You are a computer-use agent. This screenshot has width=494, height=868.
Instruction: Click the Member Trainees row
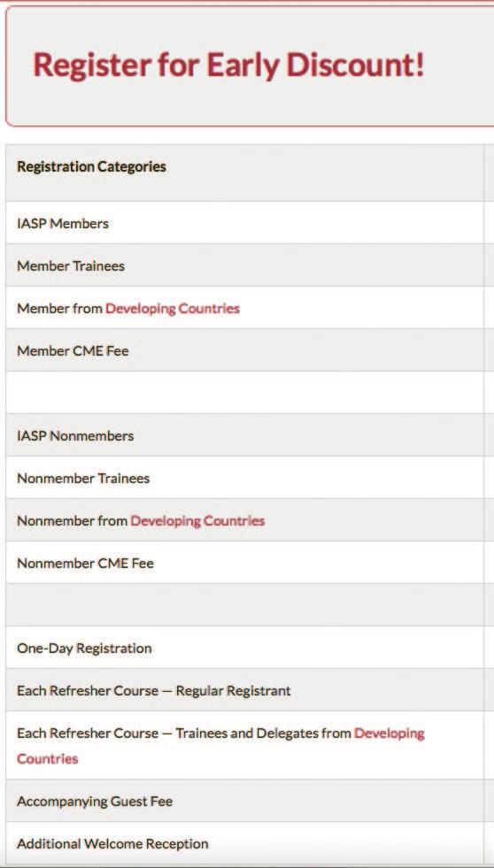[244, 265]
